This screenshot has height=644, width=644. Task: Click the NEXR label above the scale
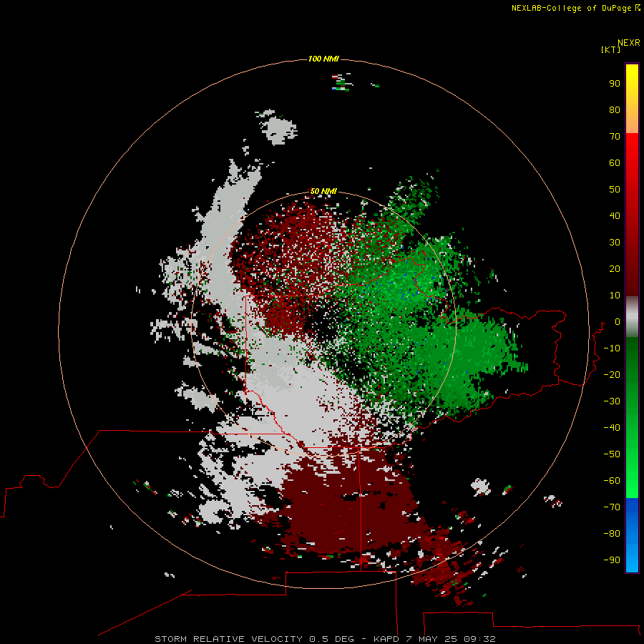coord(629,43)
